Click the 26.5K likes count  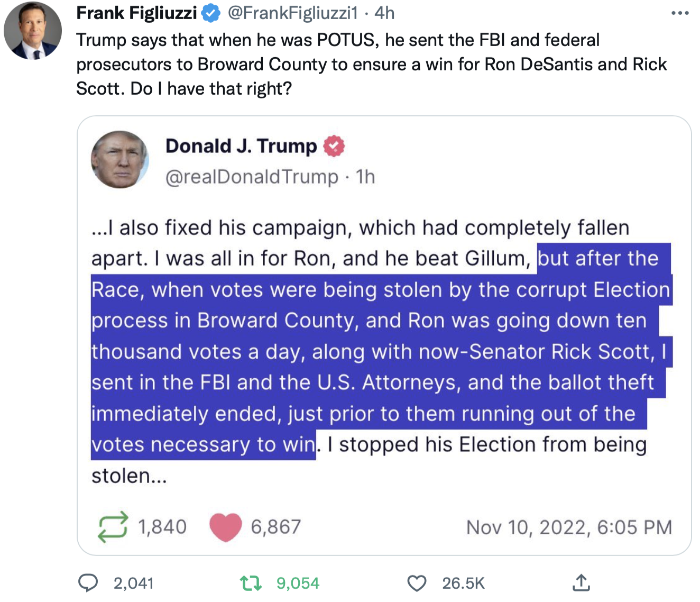[464, 583]
